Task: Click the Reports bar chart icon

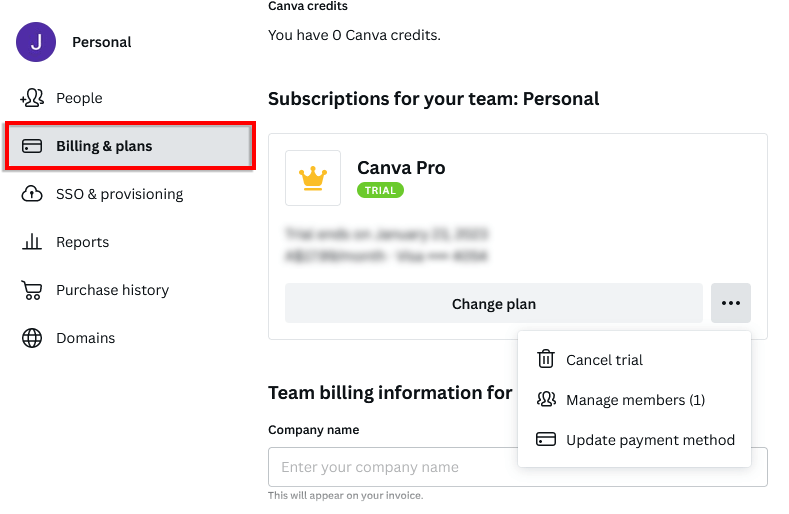Action: [32, 242]
